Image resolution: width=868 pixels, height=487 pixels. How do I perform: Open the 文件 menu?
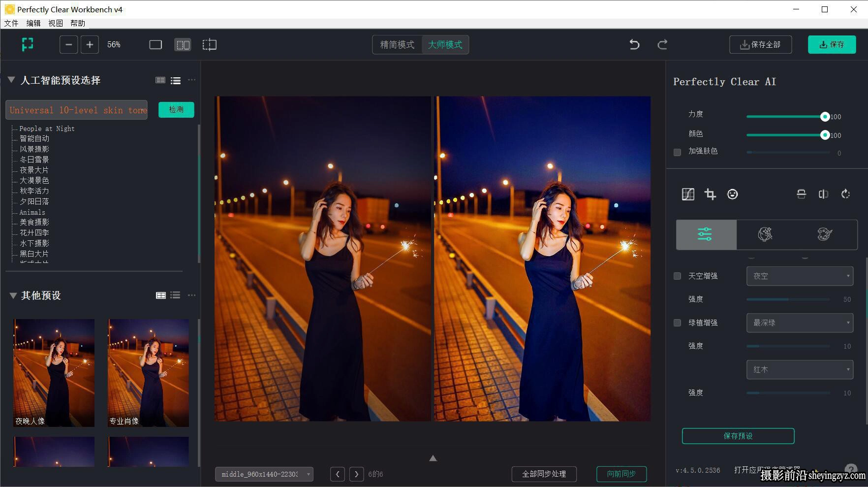click(x=11, y=23)
